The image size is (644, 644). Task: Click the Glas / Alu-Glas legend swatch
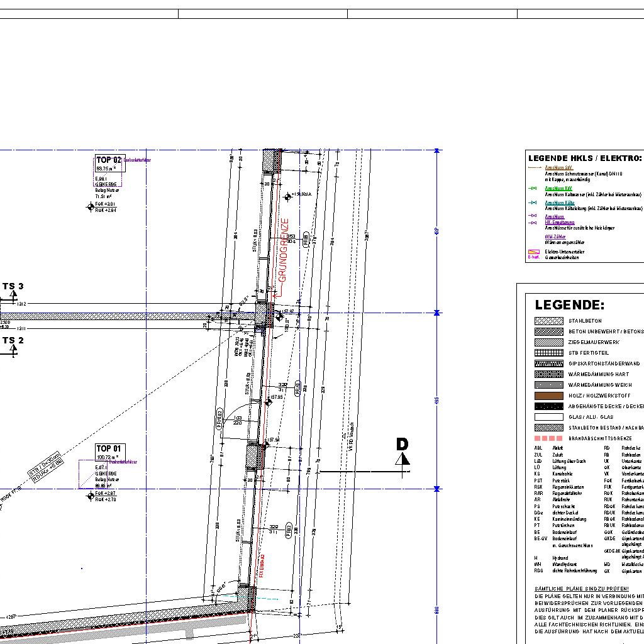point(548,417)
